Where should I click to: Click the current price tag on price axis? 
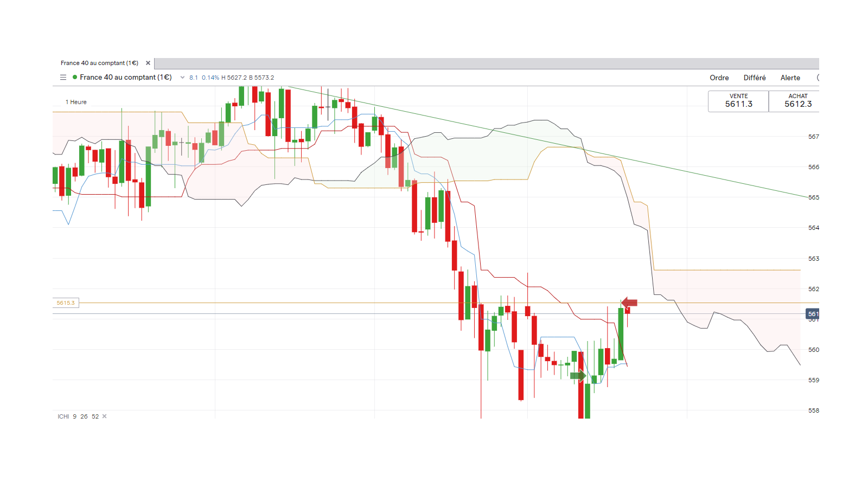[813, 314]
